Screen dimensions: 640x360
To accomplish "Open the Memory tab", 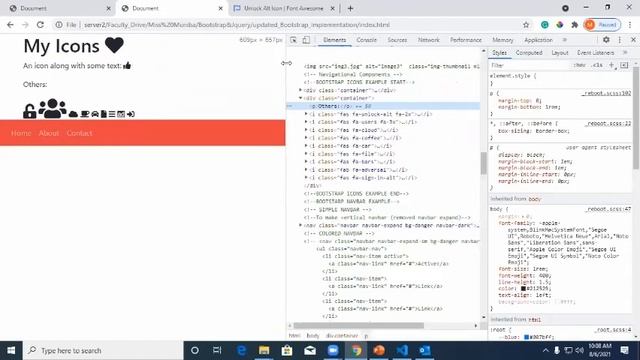I will (x=502, y=40).
